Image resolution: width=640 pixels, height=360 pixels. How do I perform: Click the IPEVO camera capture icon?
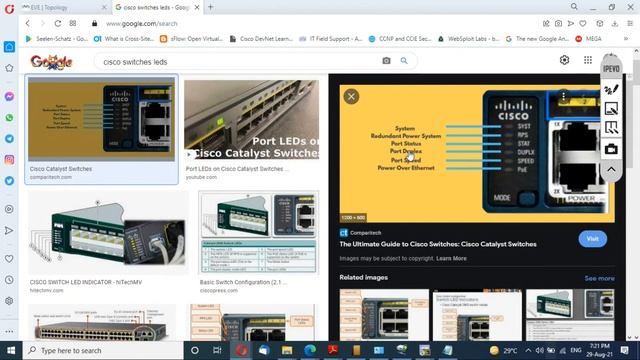tap(611, 149)
